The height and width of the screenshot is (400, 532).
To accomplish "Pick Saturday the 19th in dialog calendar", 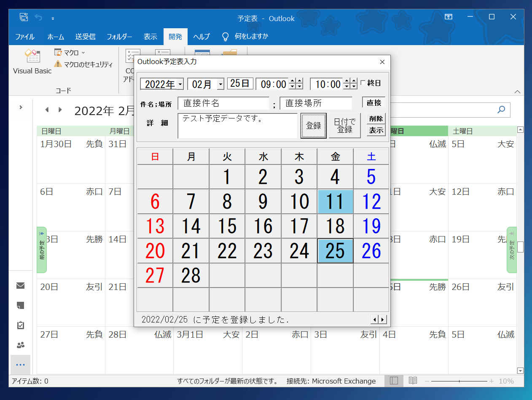I will click(371, 226).
